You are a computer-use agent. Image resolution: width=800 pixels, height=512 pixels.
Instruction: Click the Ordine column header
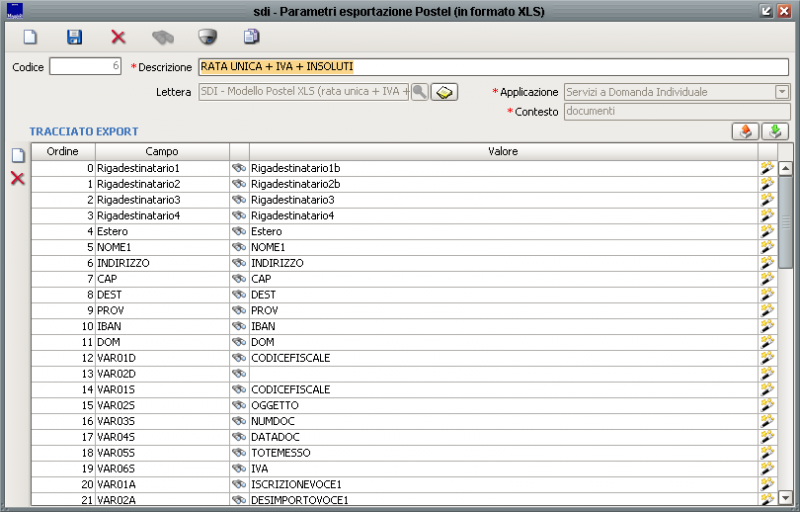tap(63, 151)
